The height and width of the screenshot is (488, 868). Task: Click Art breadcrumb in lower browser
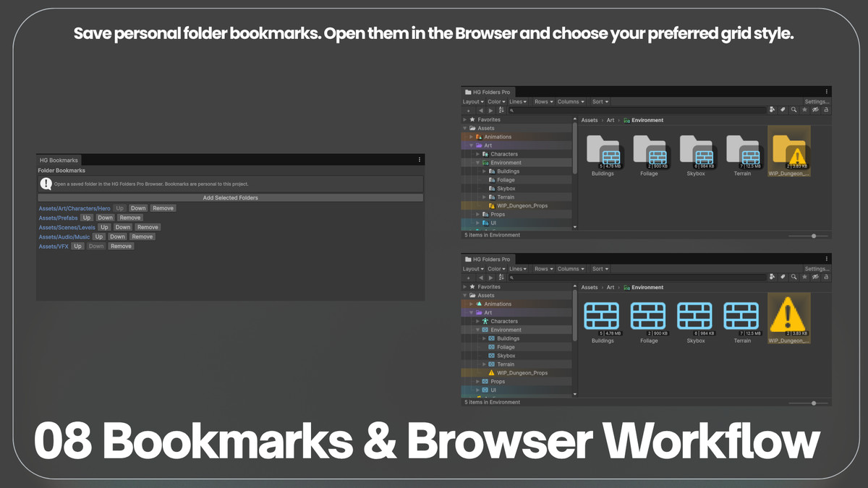click(x=610, y=288)
